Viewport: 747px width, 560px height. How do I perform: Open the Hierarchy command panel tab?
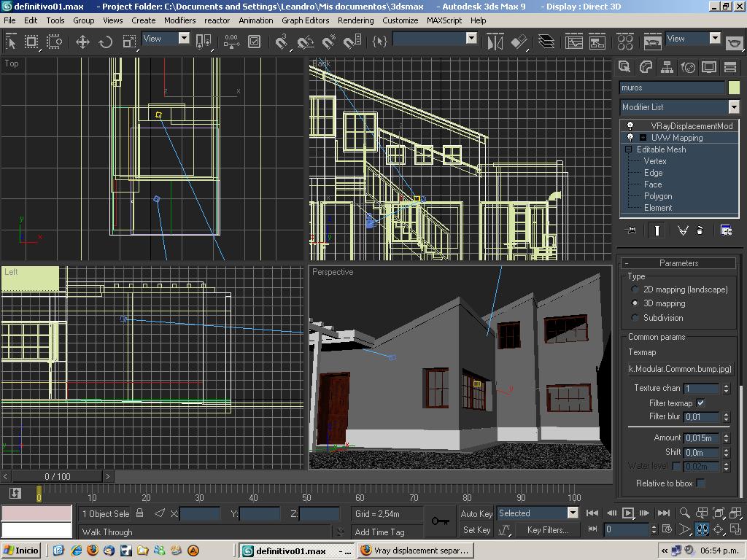pyautogui.click(x=667, y=67)
